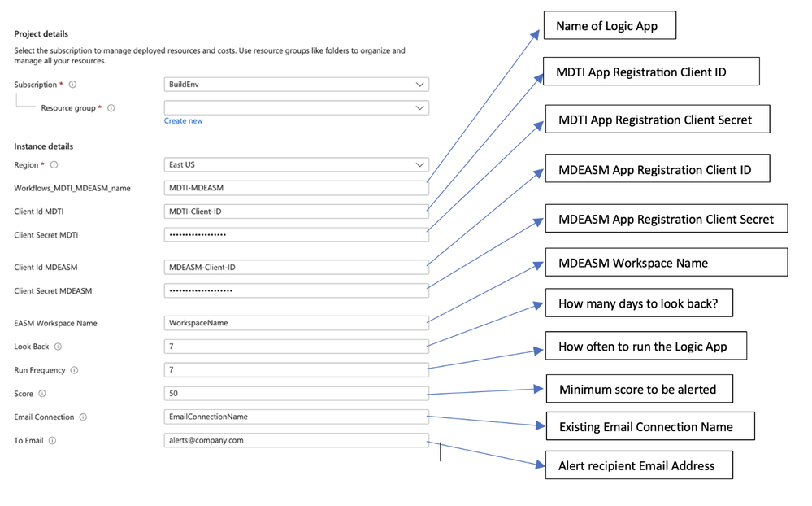Screen dimensions: 812x506
Task: Select the Client Id MDTI input field
Action: point(296,211)
